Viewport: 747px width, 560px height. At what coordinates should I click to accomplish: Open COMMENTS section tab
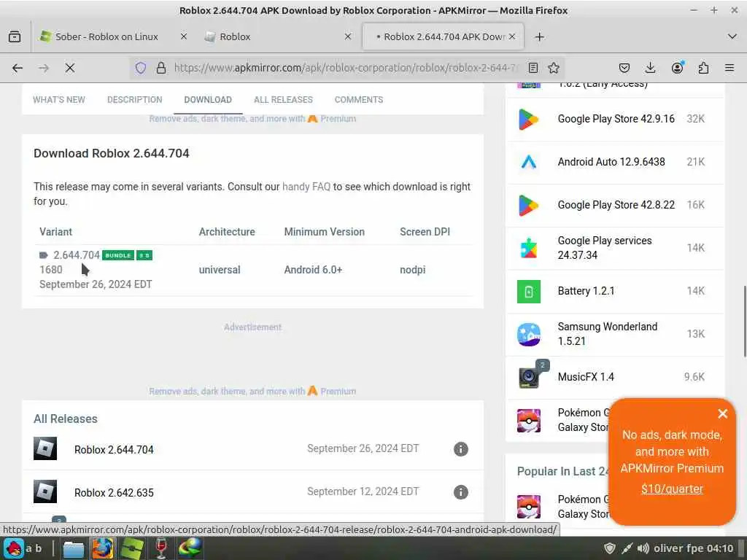pos(359,99)
